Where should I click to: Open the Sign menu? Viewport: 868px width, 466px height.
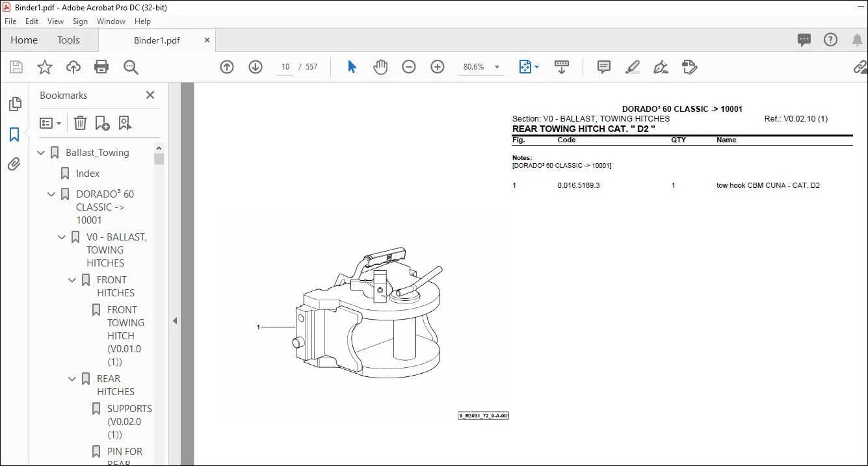80,21
